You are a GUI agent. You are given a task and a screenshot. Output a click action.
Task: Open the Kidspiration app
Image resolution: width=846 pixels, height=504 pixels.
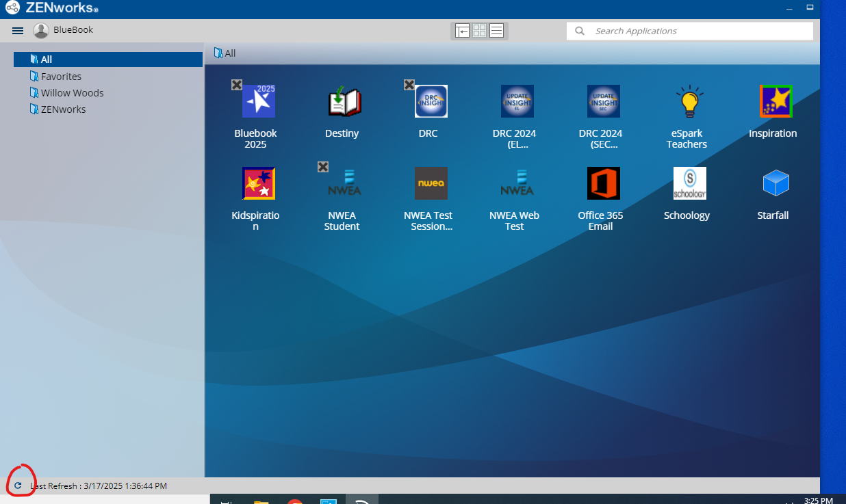coord(258,184)
